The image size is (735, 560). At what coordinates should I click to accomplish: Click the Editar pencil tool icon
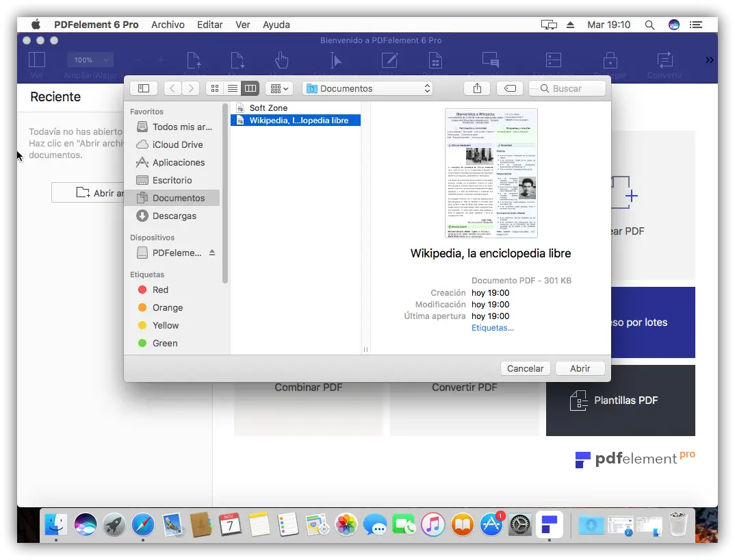point(389,60)
